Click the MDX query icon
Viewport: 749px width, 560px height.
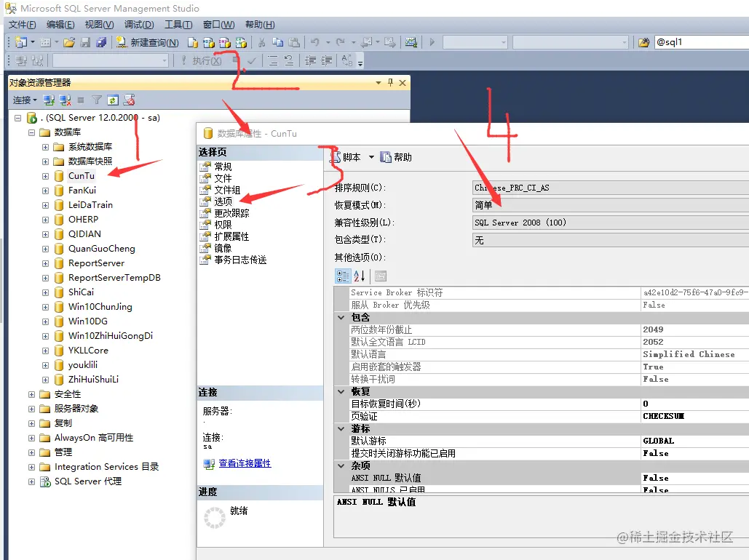(x=209, y=42)
